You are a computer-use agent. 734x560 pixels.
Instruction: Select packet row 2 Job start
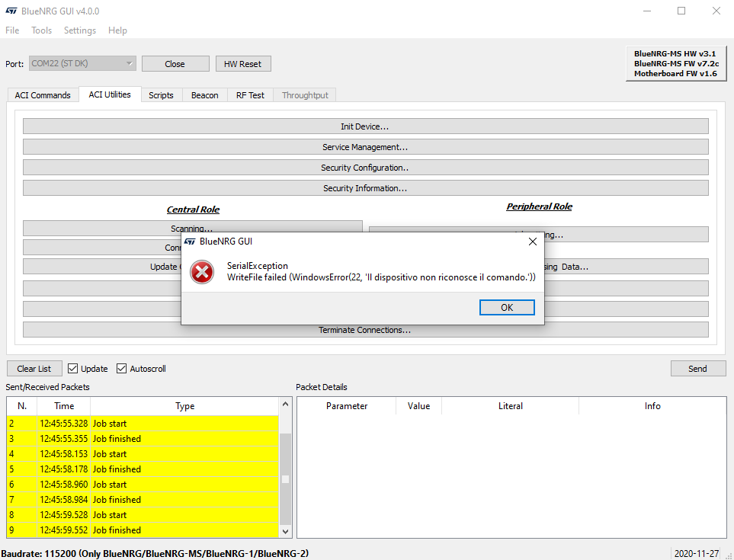(143, 424)
